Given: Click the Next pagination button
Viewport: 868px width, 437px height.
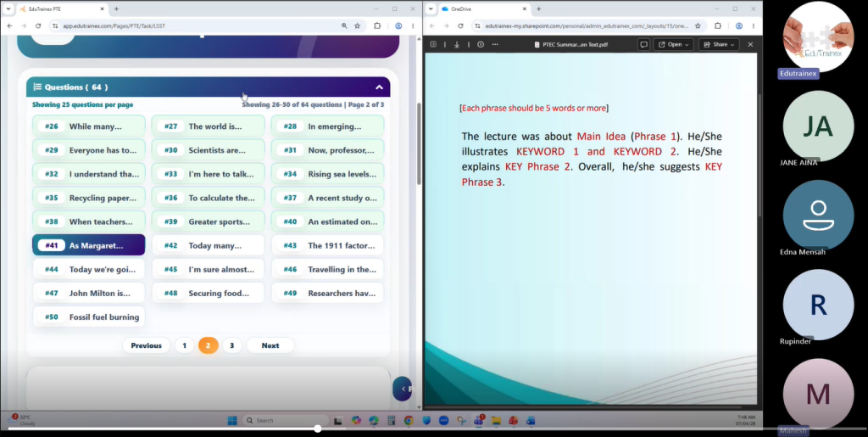Looking at the screenshot, I should (270, 345).
